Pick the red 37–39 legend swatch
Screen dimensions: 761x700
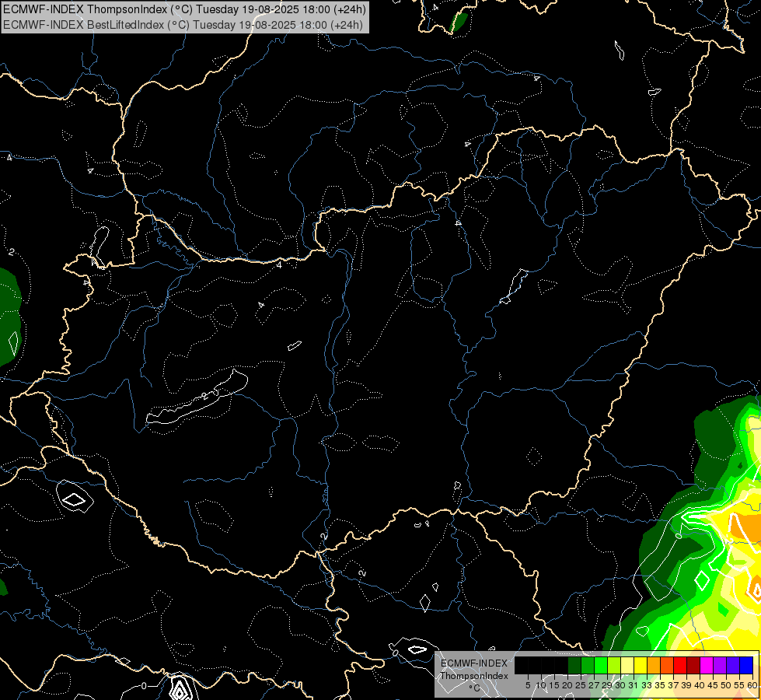point(680,665)
